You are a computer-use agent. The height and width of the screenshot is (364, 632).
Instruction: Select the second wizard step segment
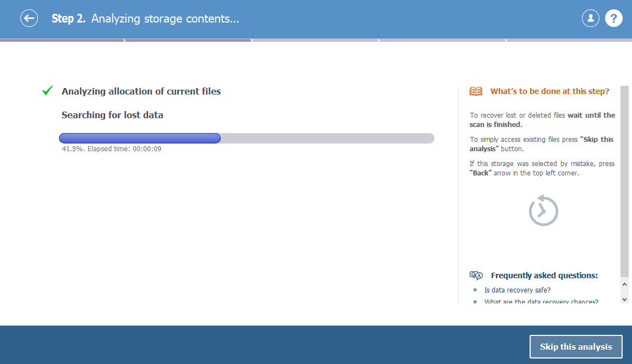click(x=188, y=40)
